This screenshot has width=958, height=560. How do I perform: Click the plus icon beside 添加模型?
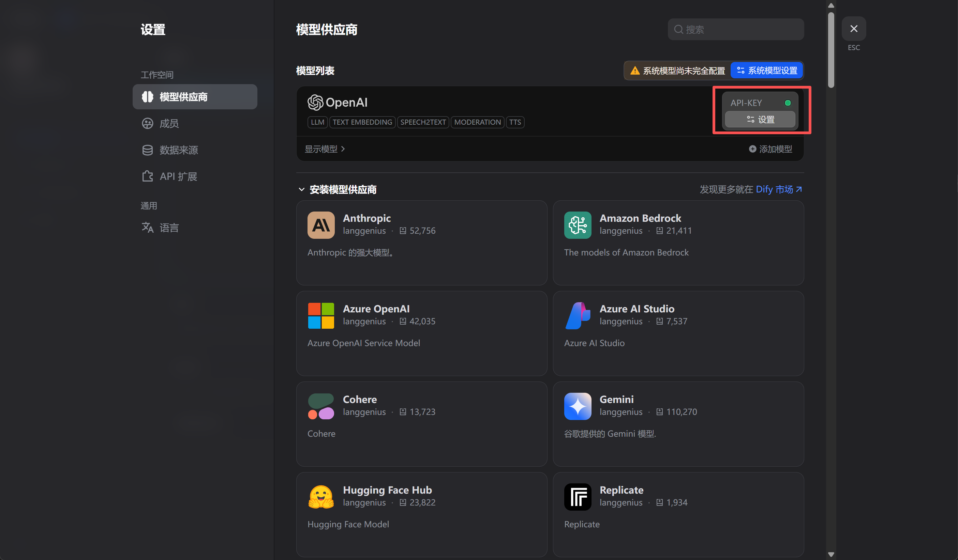click(x=752, y=149)
